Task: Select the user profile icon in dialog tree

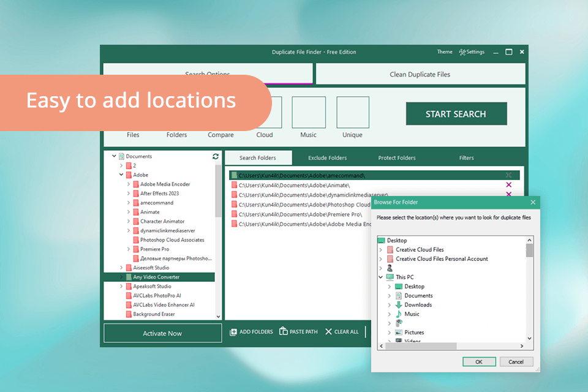Action: (x=390, y=268)
